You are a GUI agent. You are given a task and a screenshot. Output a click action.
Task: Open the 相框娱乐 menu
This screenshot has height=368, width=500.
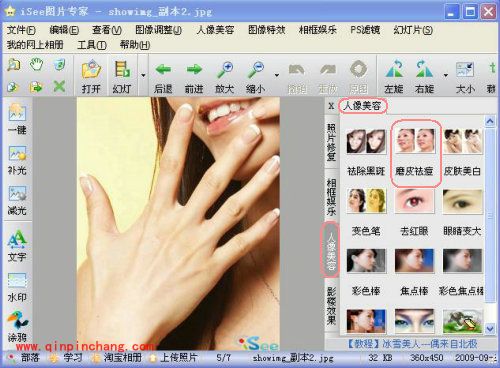coord(318,30)
